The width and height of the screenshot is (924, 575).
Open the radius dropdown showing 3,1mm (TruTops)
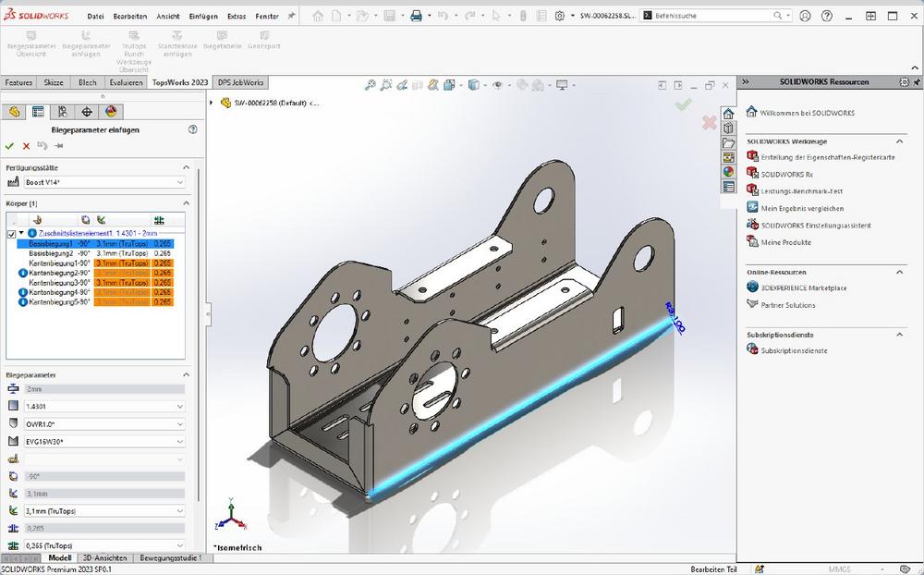(104, 510)
